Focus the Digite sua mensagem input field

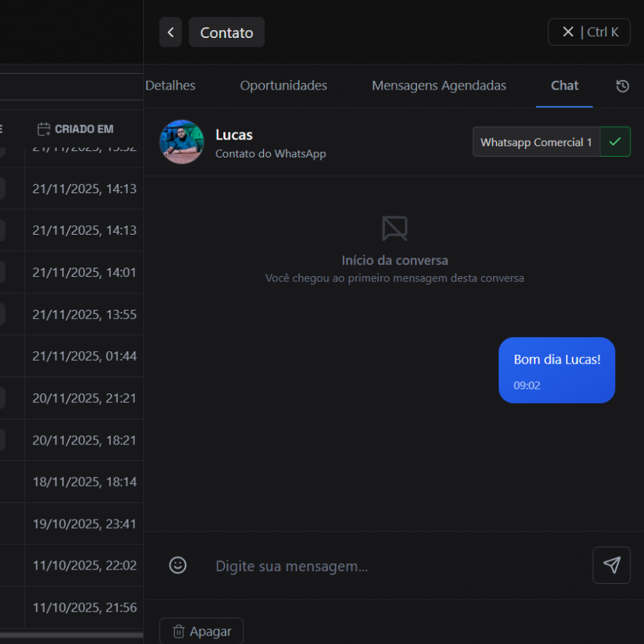(x=397, y=566)
